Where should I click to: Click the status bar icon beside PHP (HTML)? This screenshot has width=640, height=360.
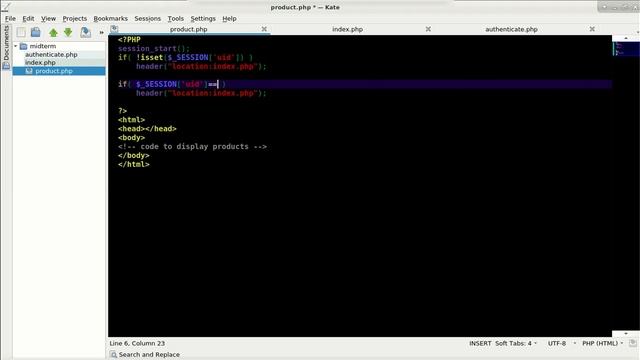633,343
